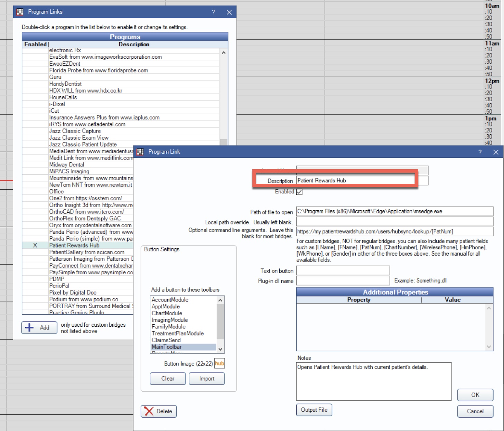504x431 pixels.
Task: Select ClaimsSend in toolbars list
Action: point(184,340)
